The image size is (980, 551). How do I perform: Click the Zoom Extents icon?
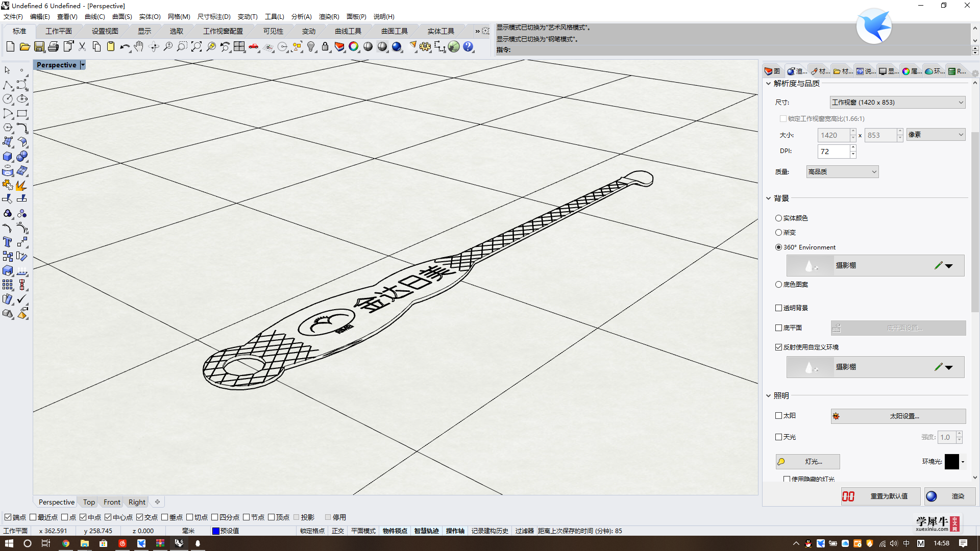click(197, 47)
